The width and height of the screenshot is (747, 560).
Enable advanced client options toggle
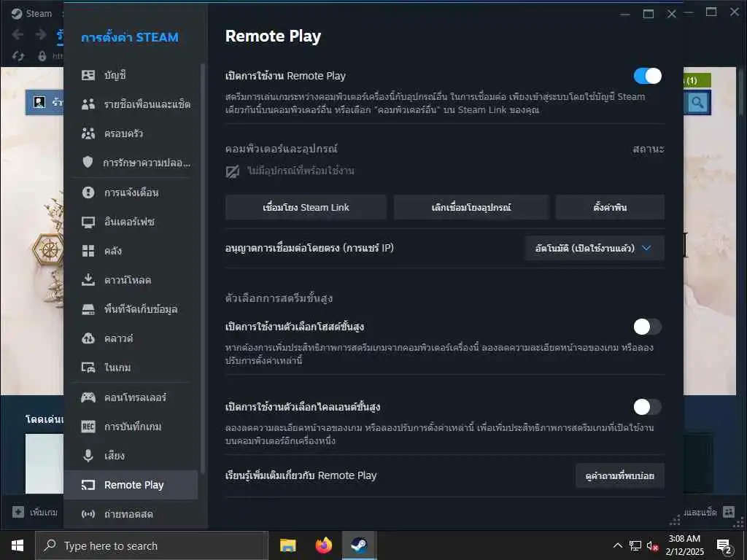[x=648, y=407]
